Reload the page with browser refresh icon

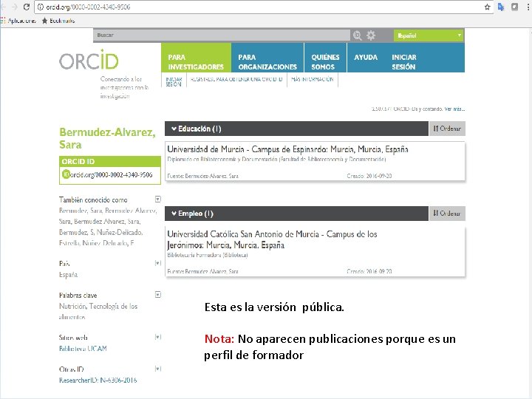[27, 7]
